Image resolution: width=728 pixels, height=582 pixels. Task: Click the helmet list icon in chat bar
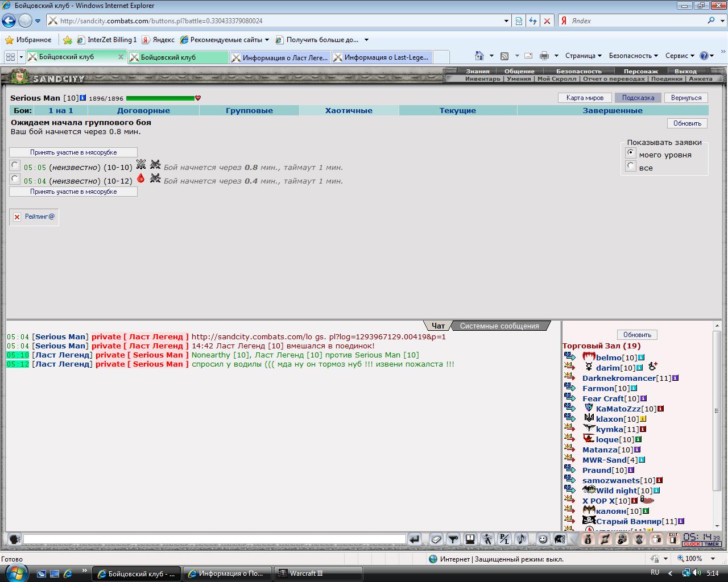(560, 539)
